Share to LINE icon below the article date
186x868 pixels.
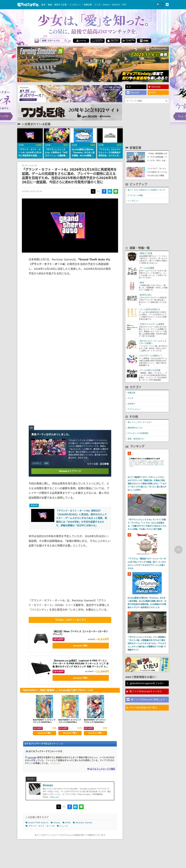pyautogui.click(x=116, y=191)
